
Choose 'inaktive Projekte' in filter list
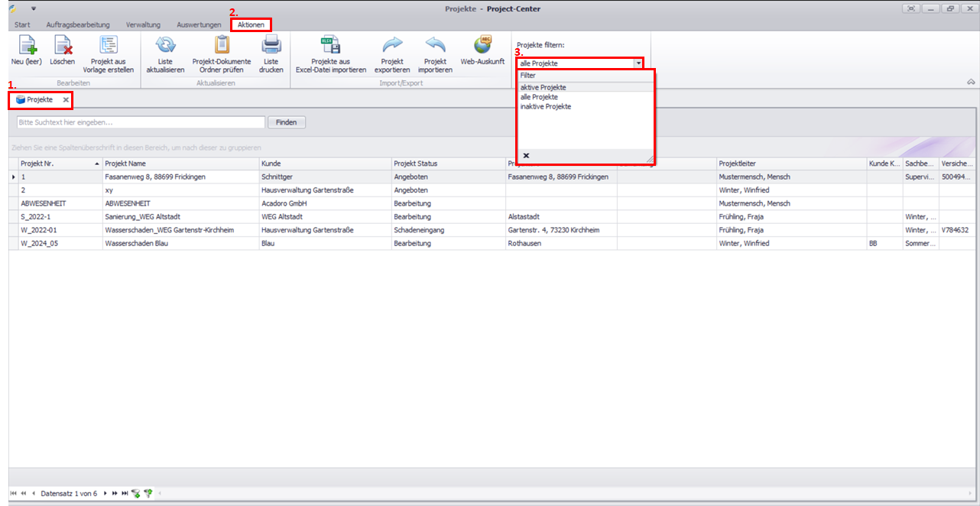[x=546, y=107]
